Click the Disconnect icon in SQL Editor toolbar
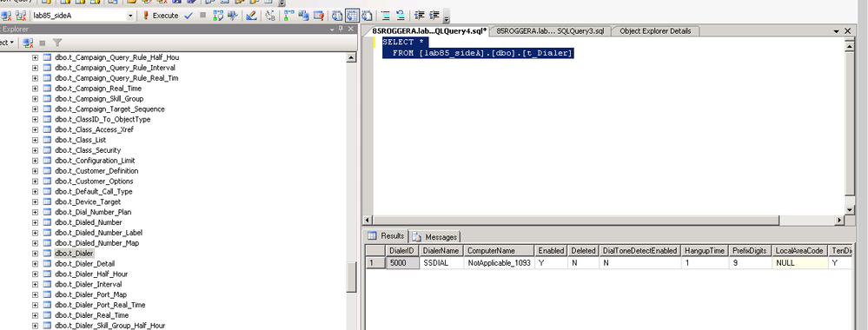868x330 pixels. coord(6,16)
